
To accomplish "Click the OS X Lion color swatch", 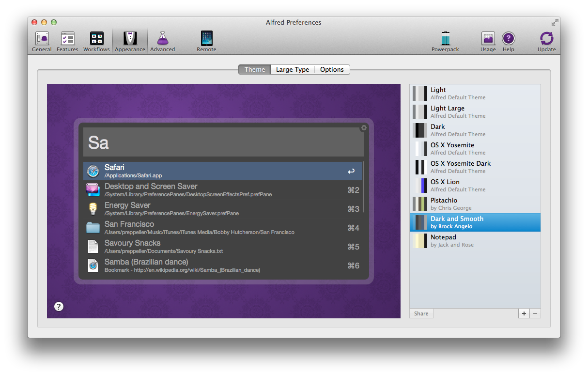I will (420, 186).
